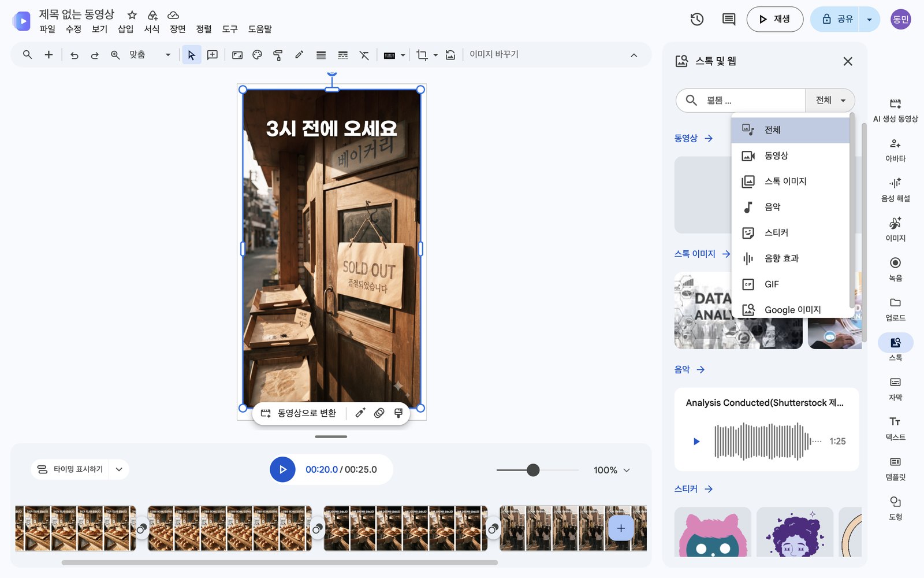The height and width of the screenshot is (578, 924).
Task: Click 동영상으로 변환 button
Action: coord(299,413)
